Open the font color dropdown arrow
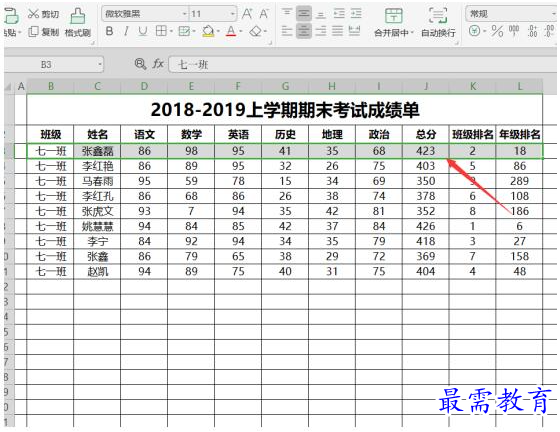 (241, 32)
